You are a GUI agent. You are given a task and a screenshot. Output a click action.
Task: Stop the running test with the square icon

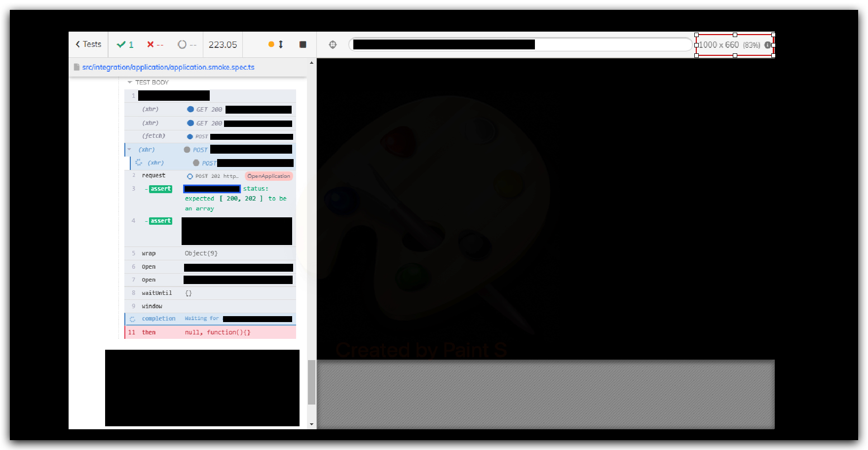click(302, 44)
